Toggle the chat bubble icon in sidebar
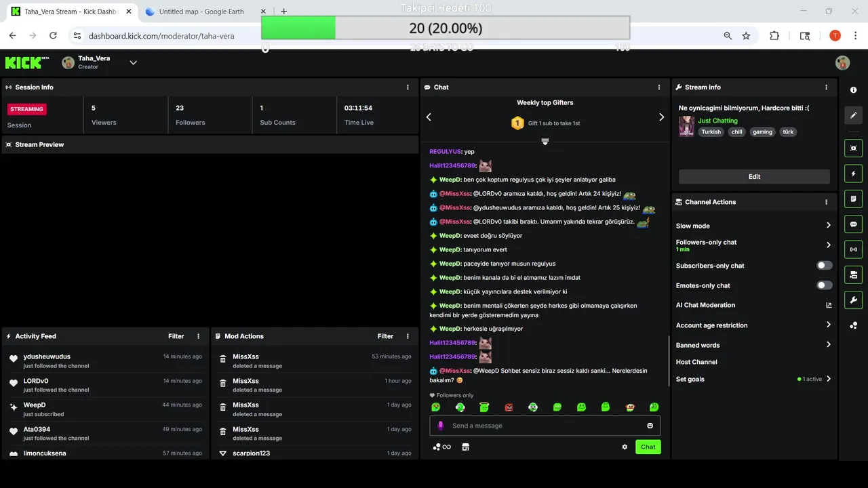 (x=853, y=224)
